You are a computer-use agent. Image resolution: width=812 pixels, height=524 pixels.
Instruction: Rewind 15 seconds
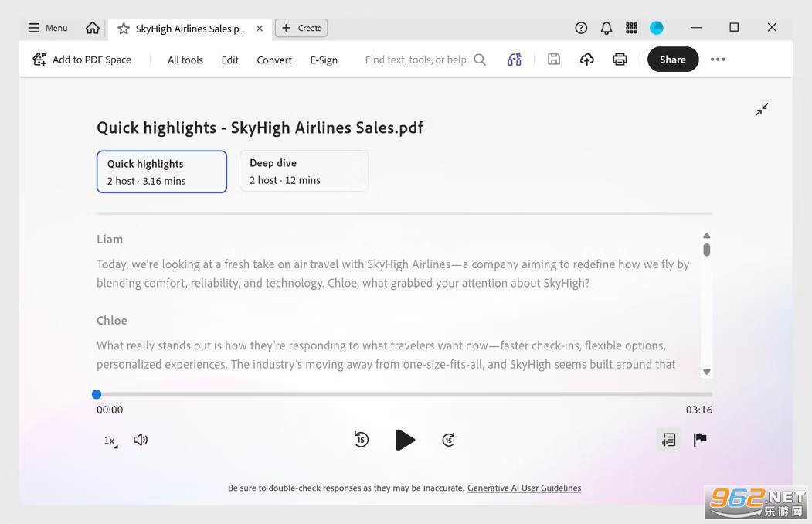tap(362, 440)
